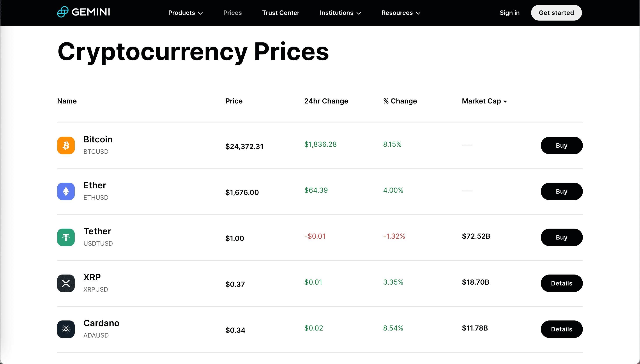Sort by Market Cap column header

point(484,101)
